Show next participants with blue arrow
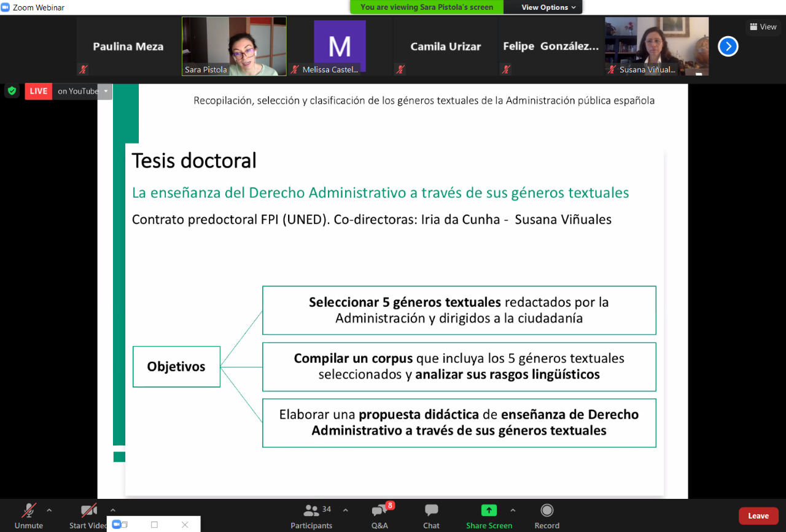786x532 pixels. [728, 46]
